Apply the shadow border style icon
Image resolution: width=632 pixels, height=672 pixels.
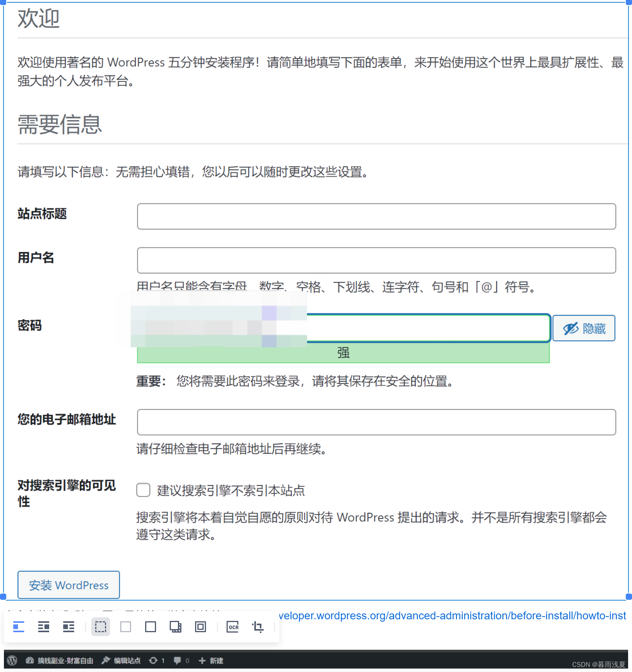pyautogui.click(x=176, y=627)
